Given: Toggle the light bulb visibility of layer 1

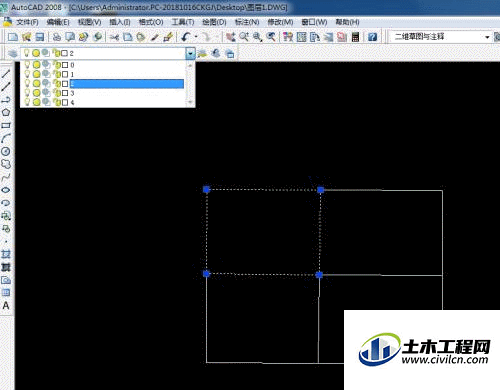Looking at the screenshot, I should (27, 74).
